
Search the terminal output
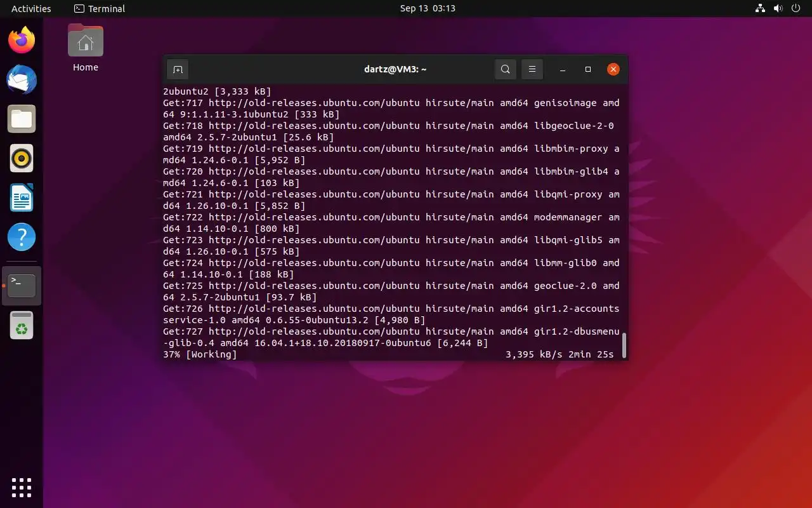[x=505, y=69]
